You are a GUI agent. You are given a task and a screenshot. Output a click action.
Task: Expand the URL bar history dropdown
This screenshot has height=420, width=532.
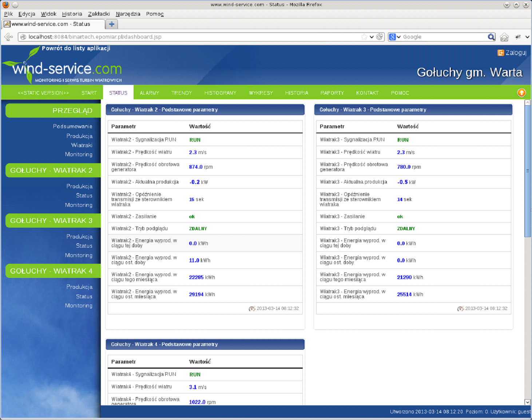(x=372, y=37)
